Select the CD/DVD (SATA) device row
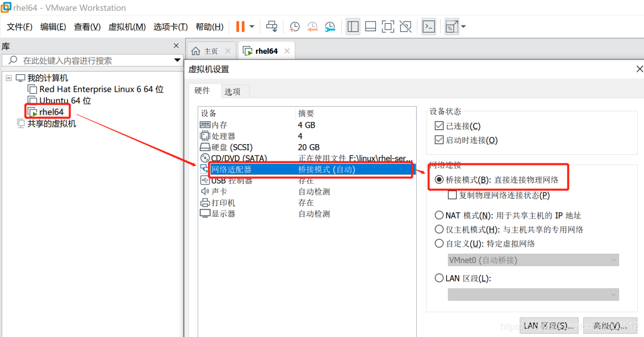The height and width of the screenshot is (337, 644). point(307,158)
